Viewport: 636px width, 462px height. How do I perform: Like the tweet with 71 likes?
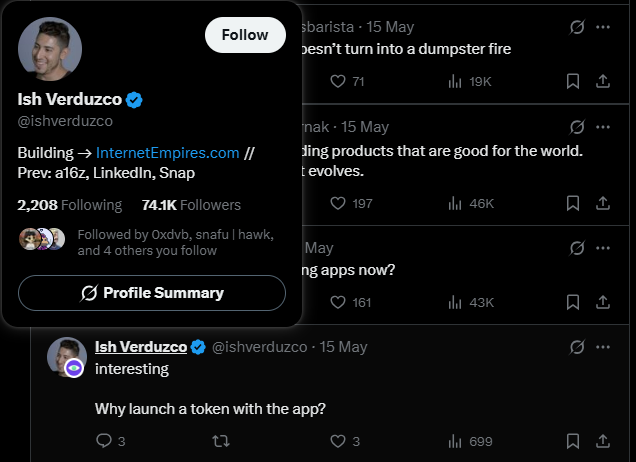(347, 82)
